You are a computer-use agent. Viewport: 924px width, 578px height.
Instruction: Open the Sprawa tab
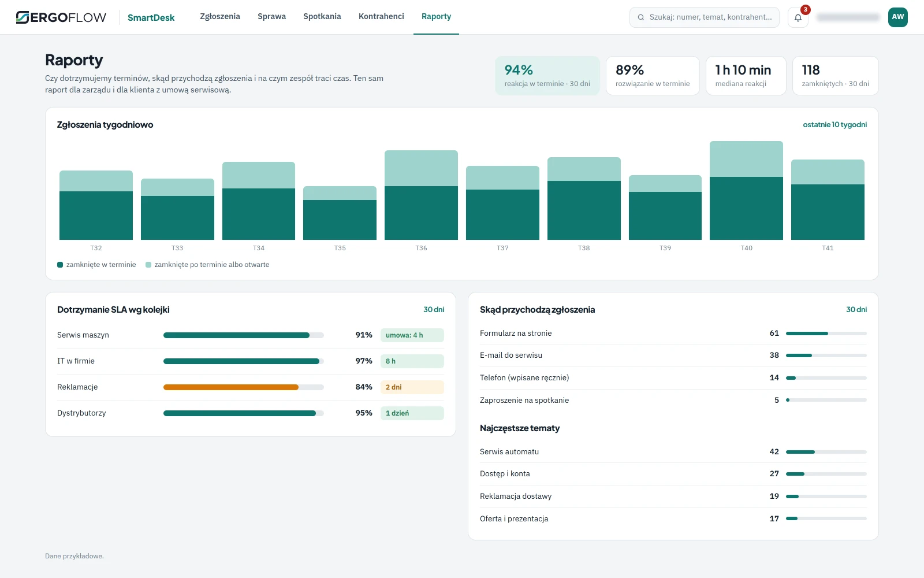(272, 17)
